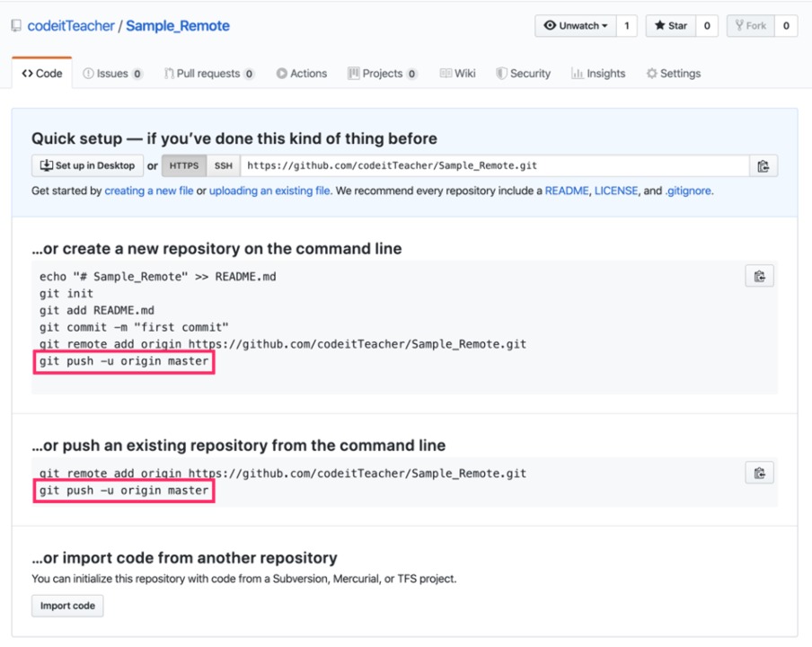The height and width of the screenshot is (647, 812).
Task: Fork the Sample_Remote repository
Action: pyautogui.click(x=750, y=25)
